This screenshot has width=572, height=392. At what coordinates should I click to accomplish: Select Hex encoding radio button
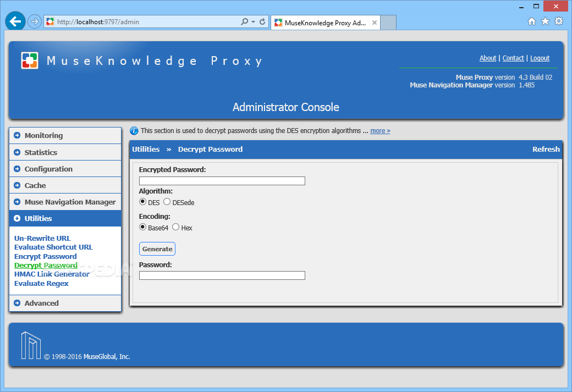(175, 227)
